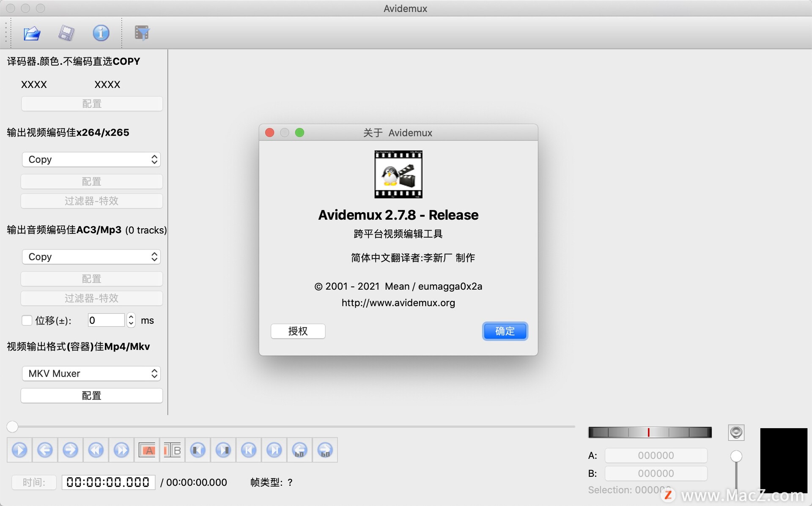This screenshot has width=812, height=506.
Task: Click 配置 under MKV Muxer
Action: pos(91,395)
